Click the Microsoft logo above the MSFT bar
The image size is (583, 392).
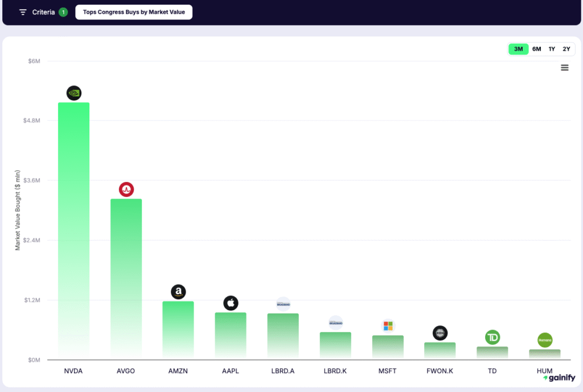pyautogui.click(x=388, y=326)
